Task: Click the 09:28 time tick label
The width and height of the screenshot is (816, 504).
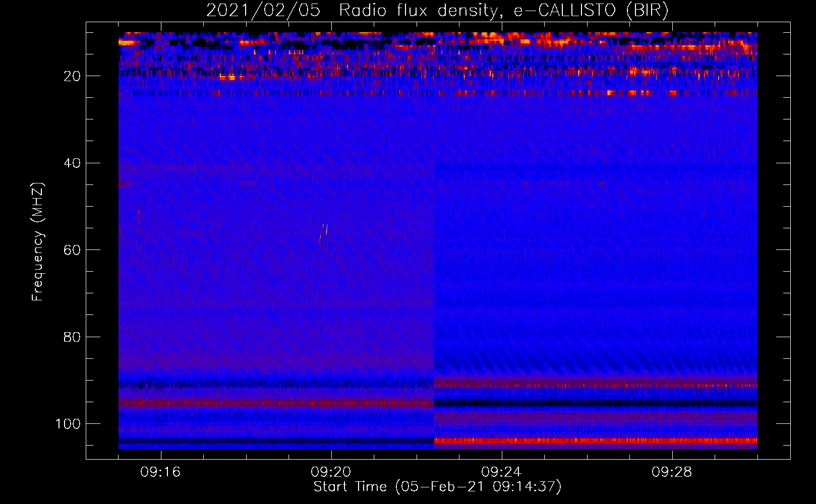Action: click(672, 472)
